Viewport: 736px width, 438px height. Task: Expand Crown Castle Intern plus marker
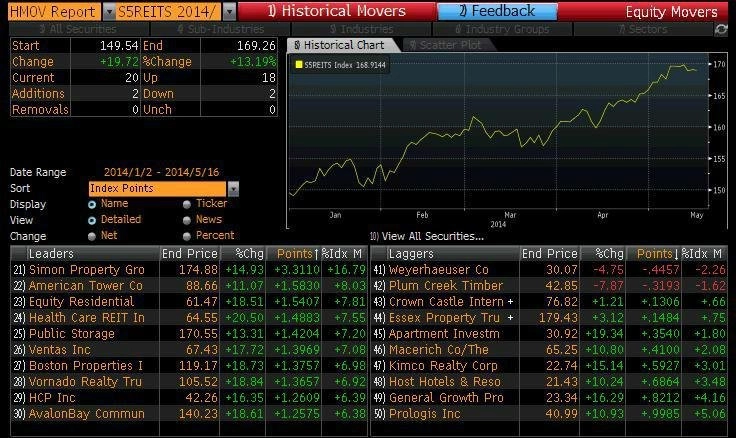[x=510, y=302]
